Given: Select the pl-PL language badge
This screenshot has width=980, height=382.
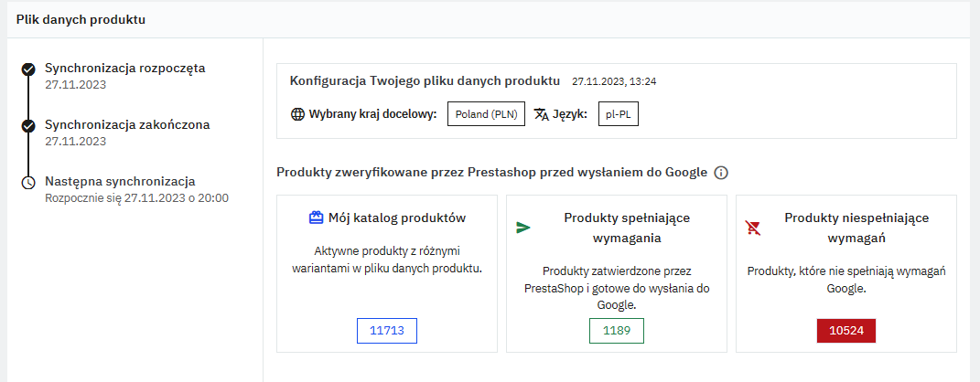Looking at the screenshot, I should click(619, 115).
